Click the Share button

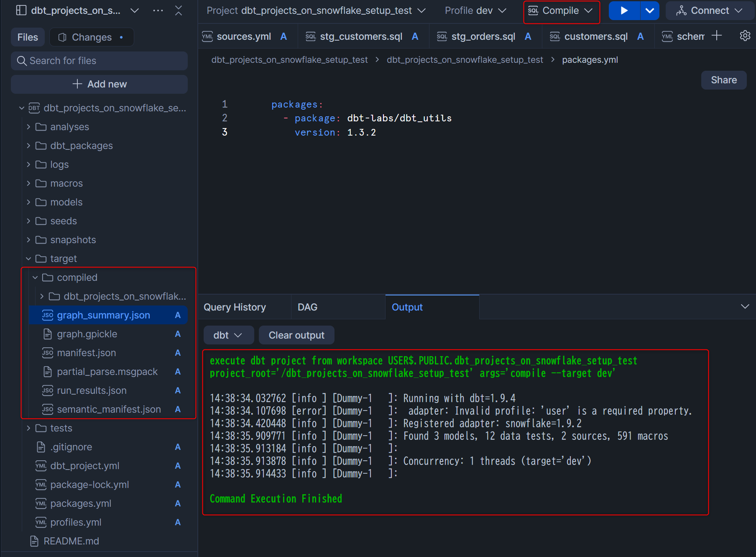723,80
